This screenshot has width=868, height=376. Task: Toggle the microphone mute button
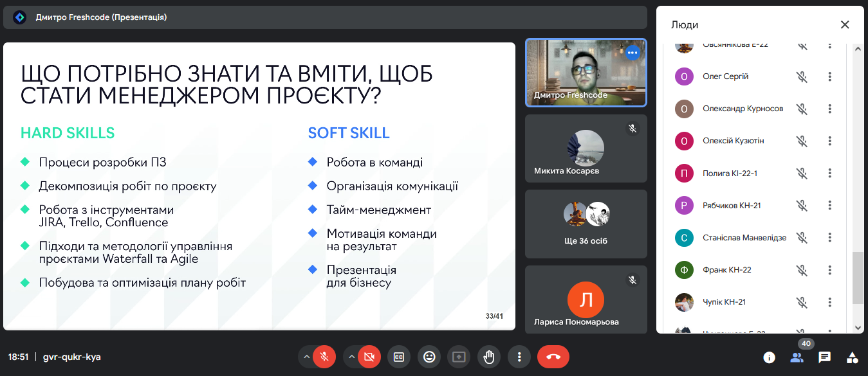325,357
